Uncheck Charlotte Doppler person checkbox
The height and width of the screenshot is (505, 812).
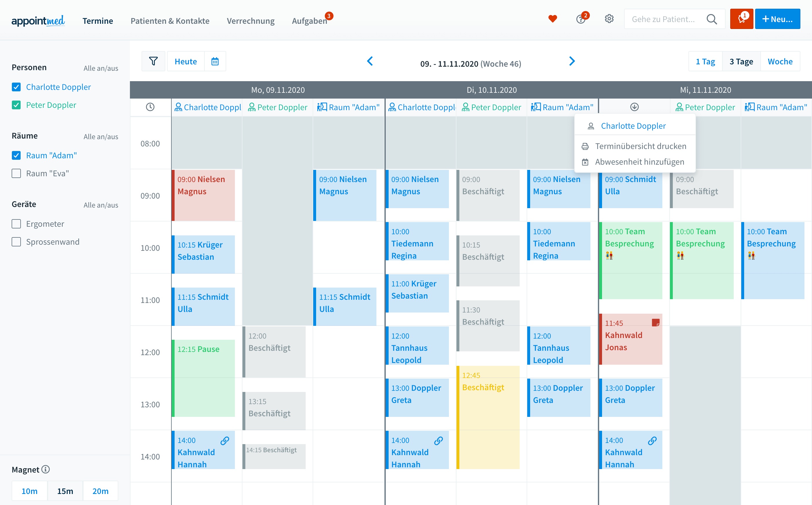pyautogui.click(x=16, y=87)
